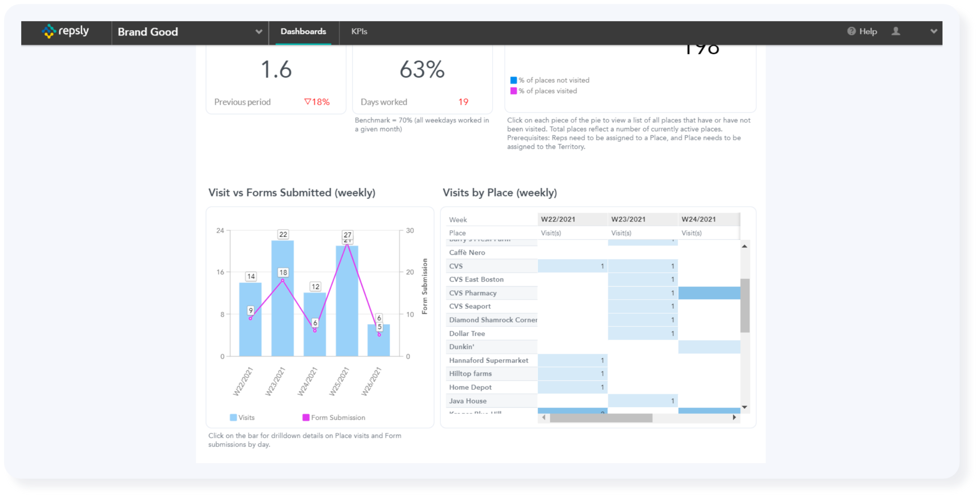Click the user profile icon
Screen dimensions: 980x499
pos(896,31)
